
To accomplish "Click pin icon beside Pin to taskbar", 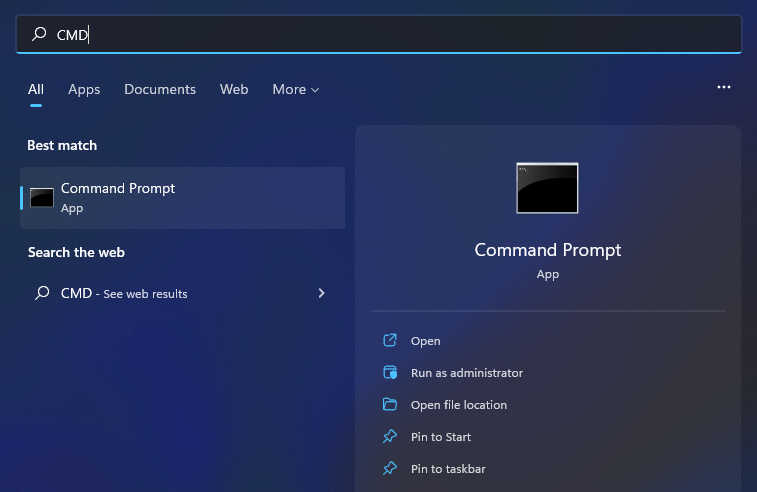I will (x=390, y=468).
